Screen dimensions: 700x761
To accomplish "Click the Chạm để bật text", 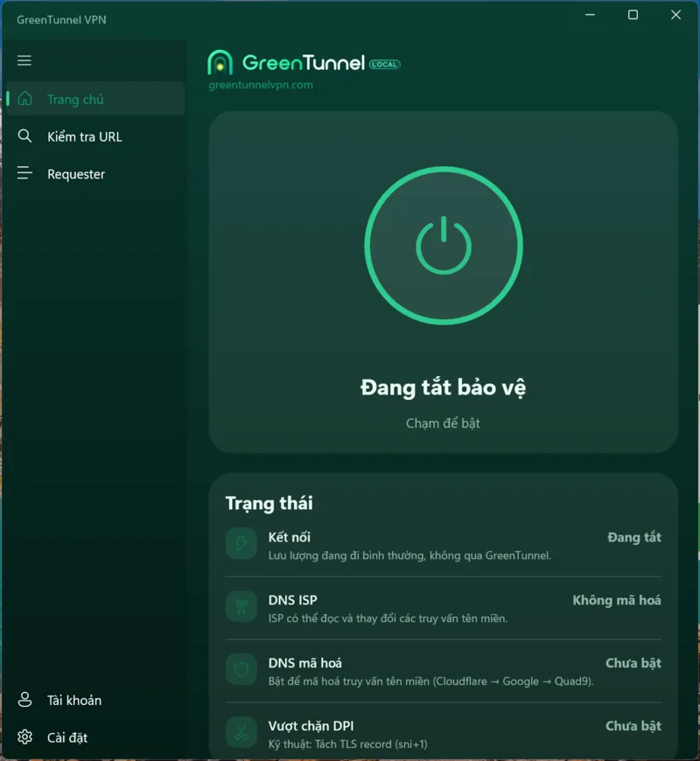I will tap(443, 423).
